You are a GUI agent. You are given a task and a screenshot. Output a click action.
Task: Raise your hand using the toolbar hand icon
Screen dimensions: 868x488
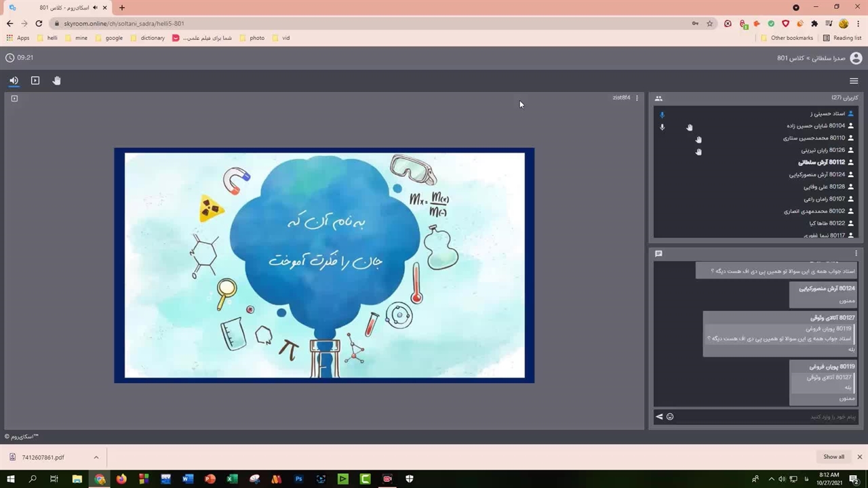click(x=57, y=81)
